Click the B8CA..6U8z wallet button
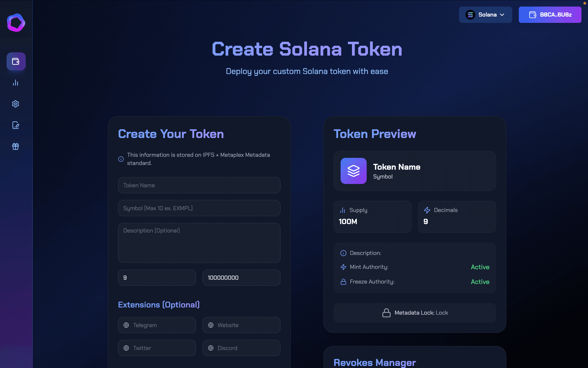Image resolution: width=588 pixels, height=368 pixels. click(550, 15)
